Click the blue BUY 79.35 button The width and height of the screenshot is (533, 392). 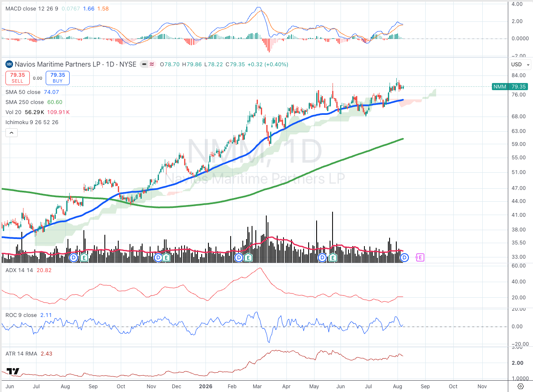[x=57, y=78]
